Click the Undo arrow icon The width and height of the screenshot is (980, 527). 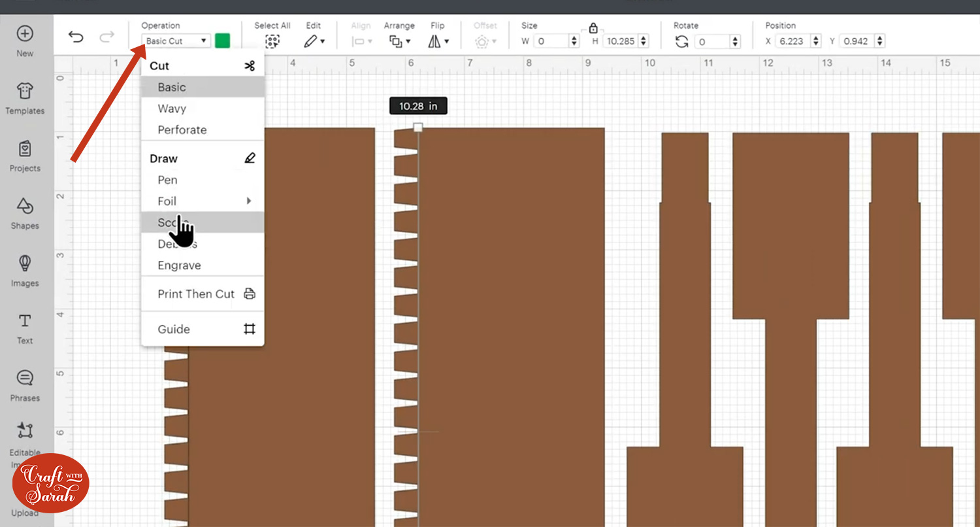tap(76, 37)
